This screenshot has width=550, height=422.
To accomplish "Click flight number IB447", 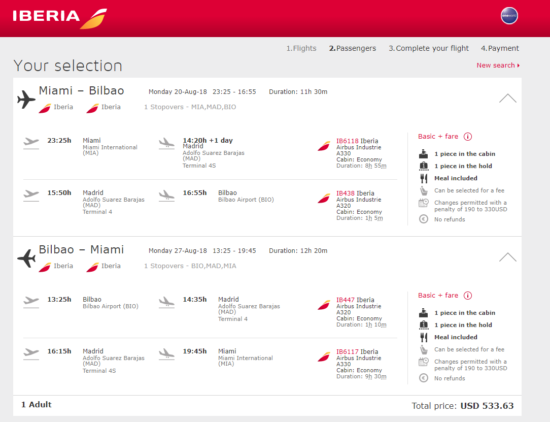I will (x=345, y=300).
